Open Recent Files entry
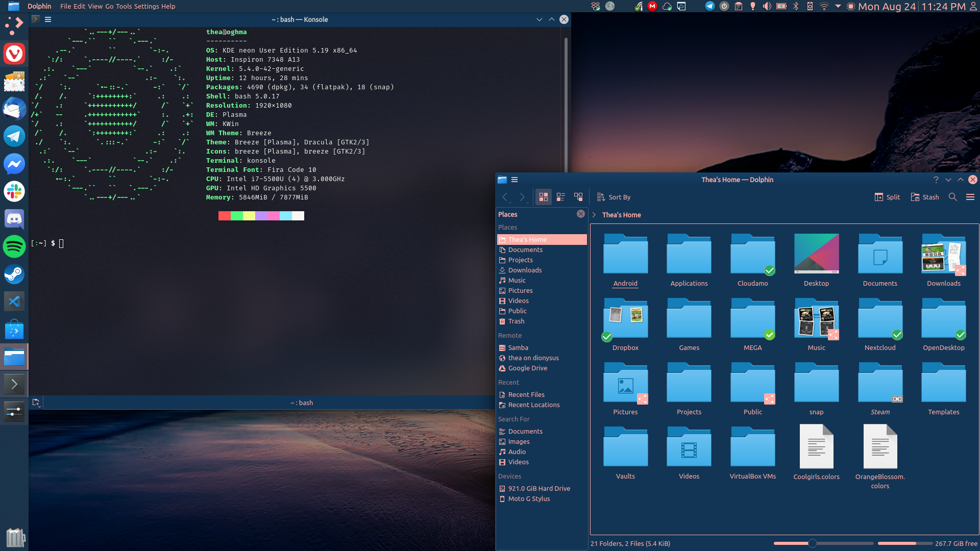 (x=542, y=395)
